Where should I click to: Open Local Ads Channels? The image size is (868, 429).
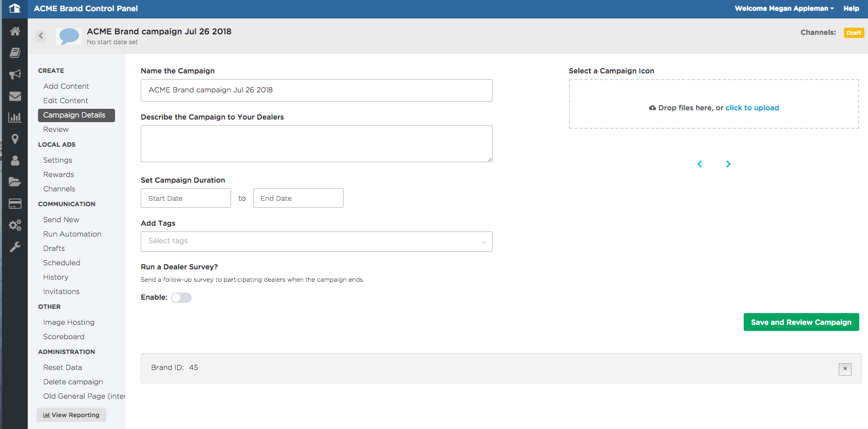point(59,189)
